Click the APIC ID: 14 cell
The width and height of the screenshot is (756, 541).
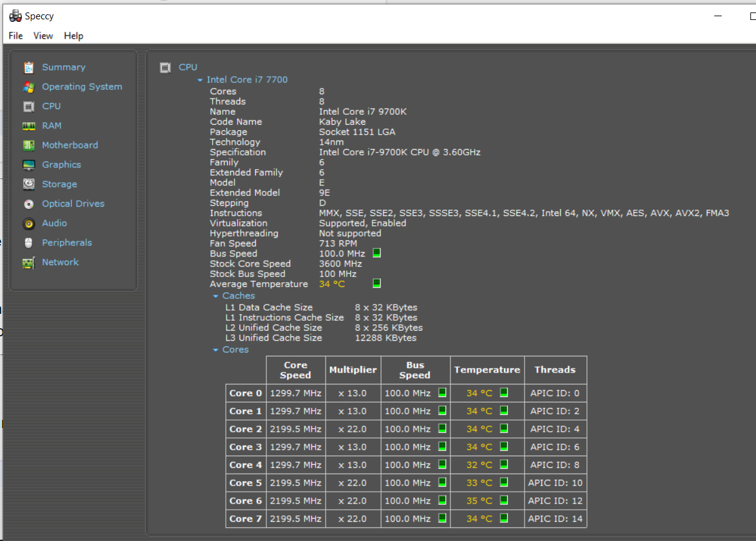pyautogui.click(x=555, y=519)
